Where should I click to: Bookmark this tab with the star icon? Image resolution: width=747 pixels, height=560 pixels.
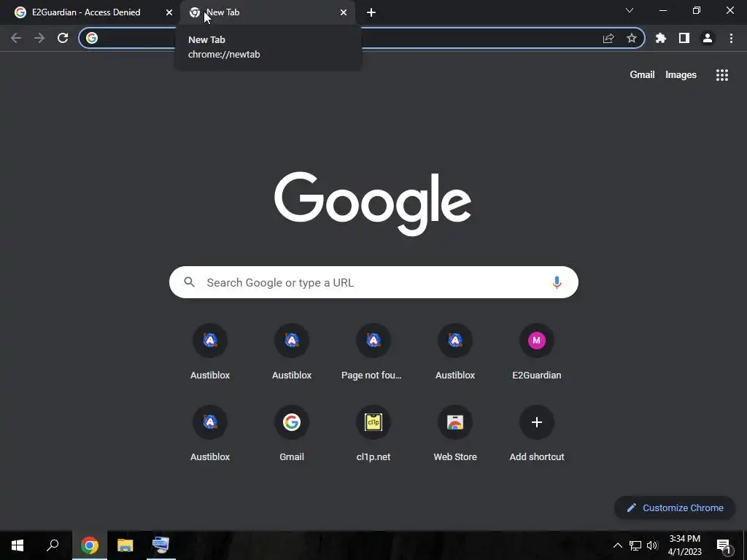(x=632, y=38)
